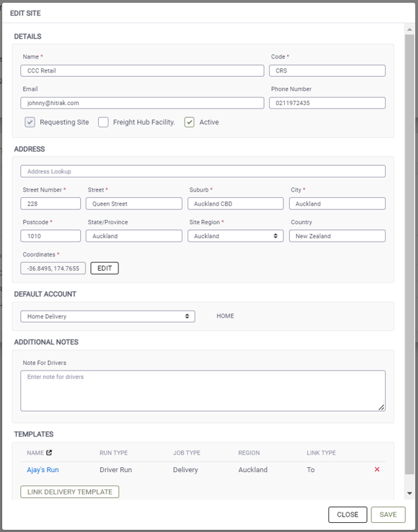Click the JOB TYPE column header

click(x=187, y=453)
